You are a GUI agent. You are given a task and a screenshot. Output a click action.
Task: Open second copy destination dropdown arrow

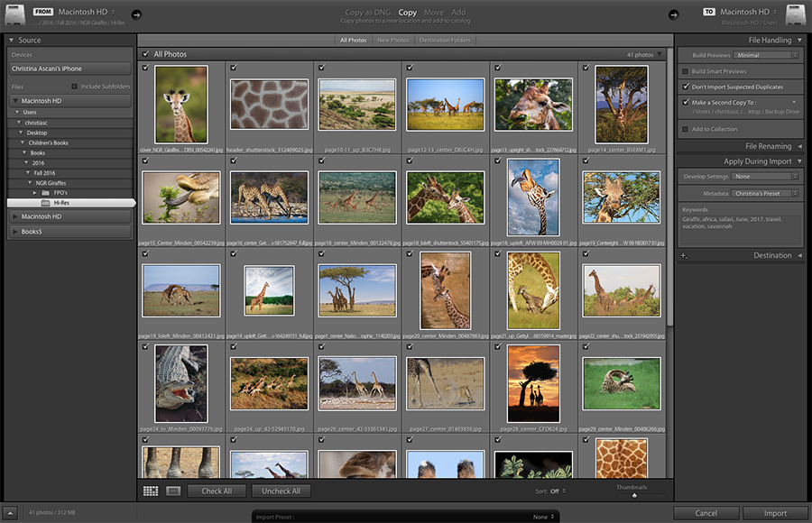794,102
